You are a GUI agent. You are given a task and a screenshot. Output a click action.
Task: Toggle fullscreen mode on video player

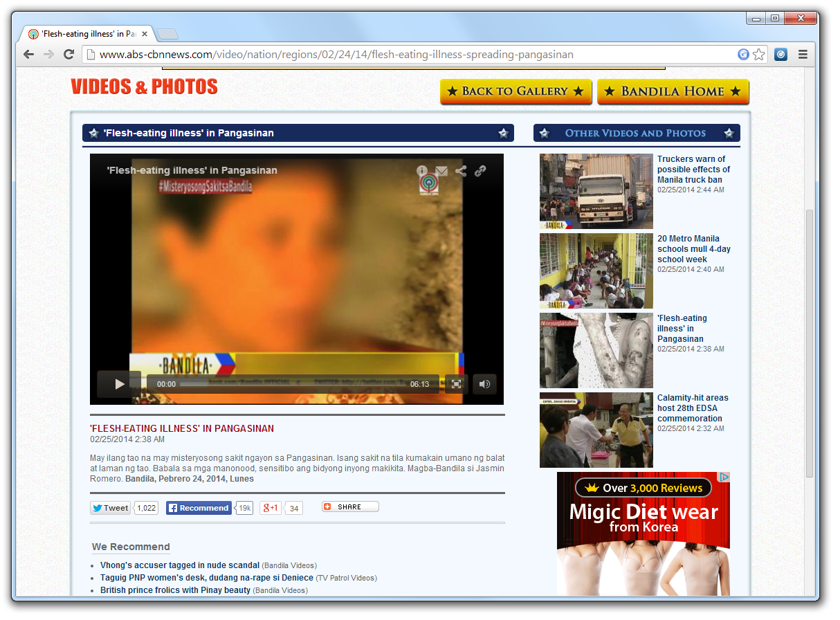tap(456, 384)
